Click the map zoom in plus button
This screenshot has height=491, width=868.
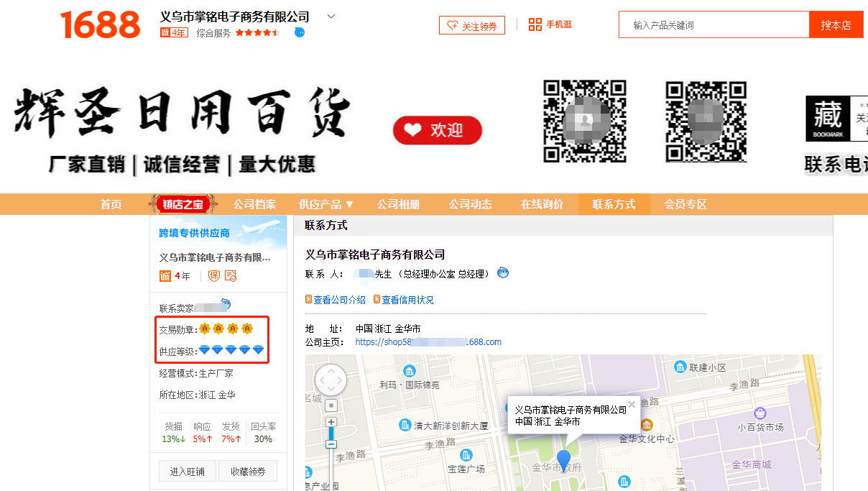[x=331, y=422]
